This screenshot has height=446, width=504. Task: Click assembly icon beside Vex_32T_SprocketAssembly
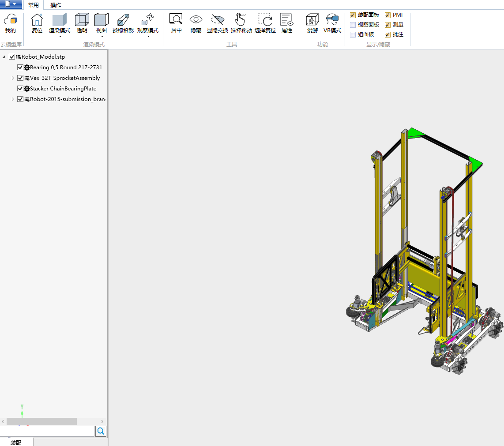point(27,78)
